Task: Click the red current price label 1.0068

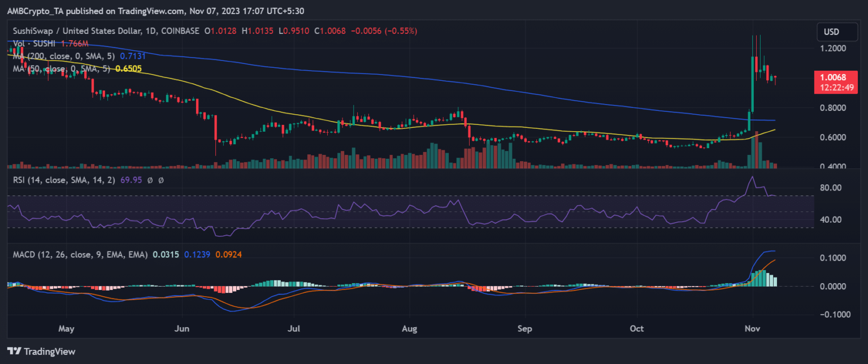Action: (x=832, y=78)
